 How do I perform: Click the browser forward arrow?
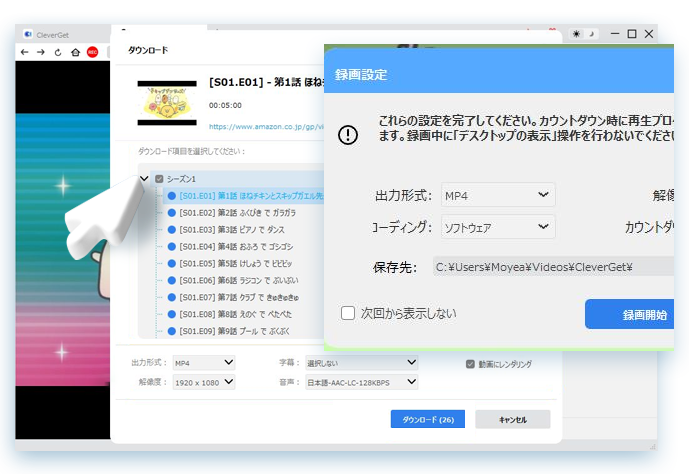click(x=41, y=52)
